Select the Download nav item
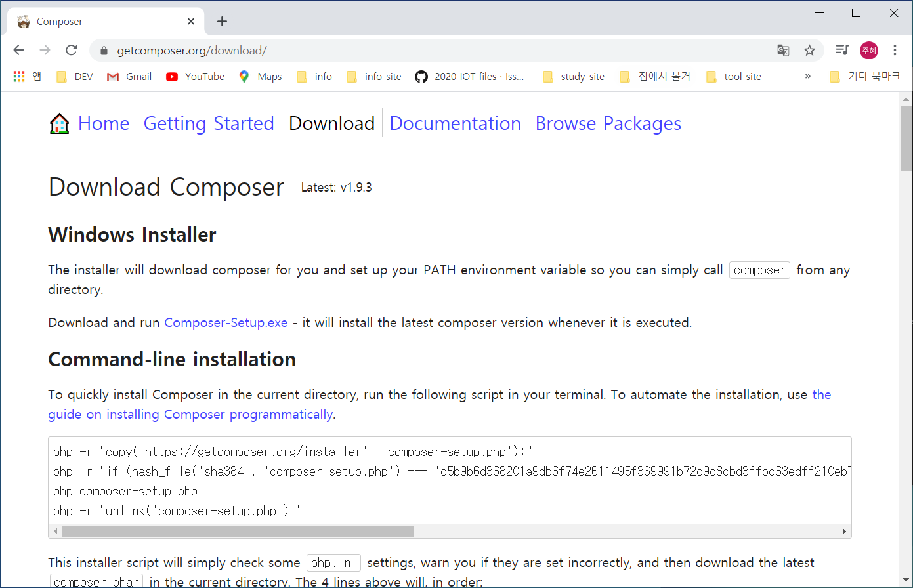The image size is (913, 588). coord(332,123)
